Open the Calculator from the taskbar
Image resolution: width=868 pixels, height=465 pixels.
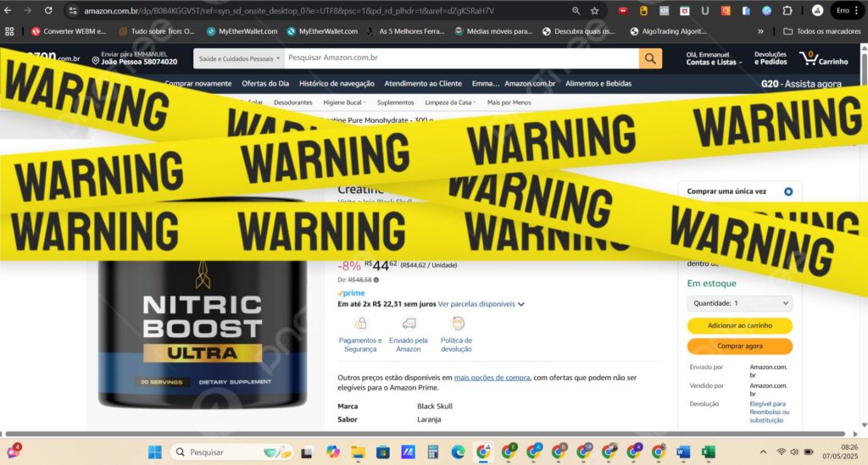[433, 452]
